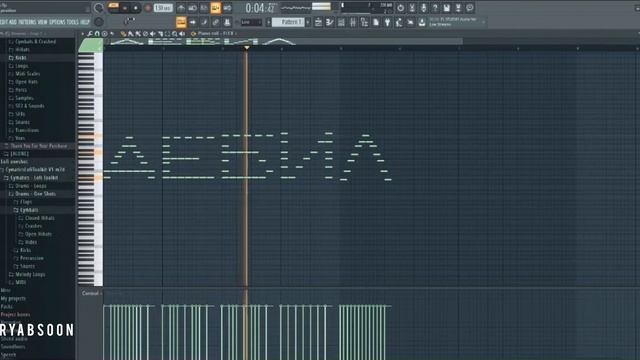Open the piano roll wrench Tools menu
The height and width of the screenshot is (360, 640).
(90, 34)
